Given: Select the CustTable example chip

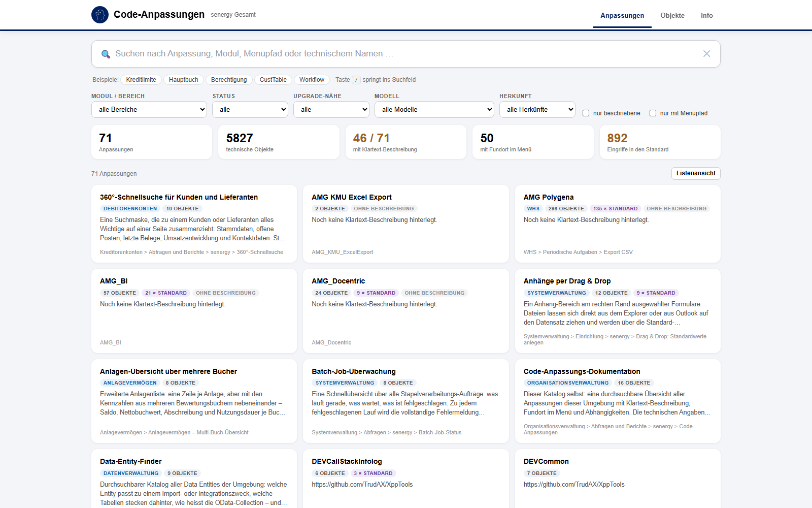Looking at the screenshot, I should [273, 80].
